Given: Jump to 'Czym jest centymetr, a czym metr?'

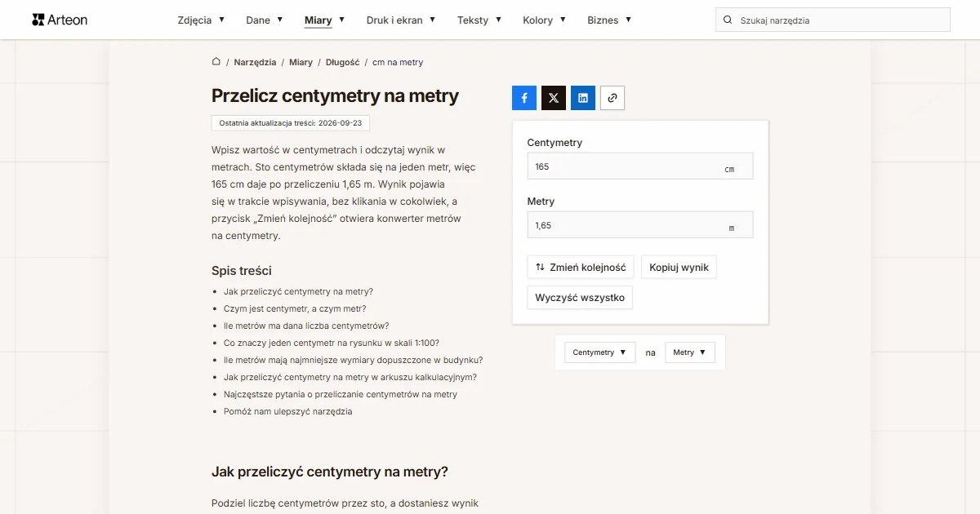Looking at the screenshot, I should pyautogui.click(x=295, y=308).
